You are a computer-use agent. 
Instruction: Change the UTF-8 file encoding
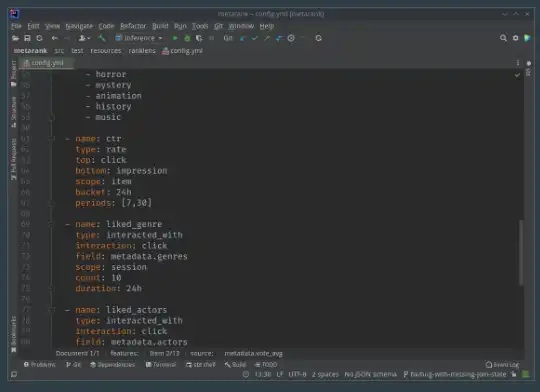(298, 374)
